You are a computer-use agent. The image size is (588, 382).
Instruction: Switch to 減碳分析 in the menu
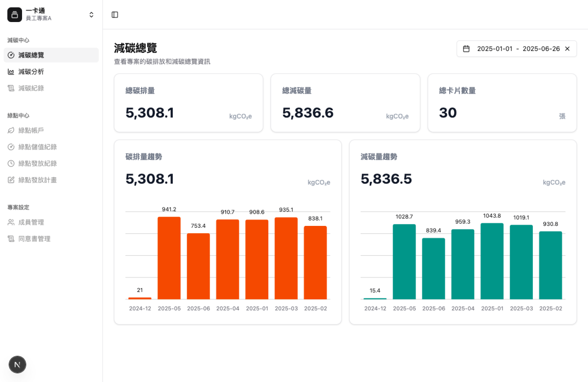coord(31,72)
